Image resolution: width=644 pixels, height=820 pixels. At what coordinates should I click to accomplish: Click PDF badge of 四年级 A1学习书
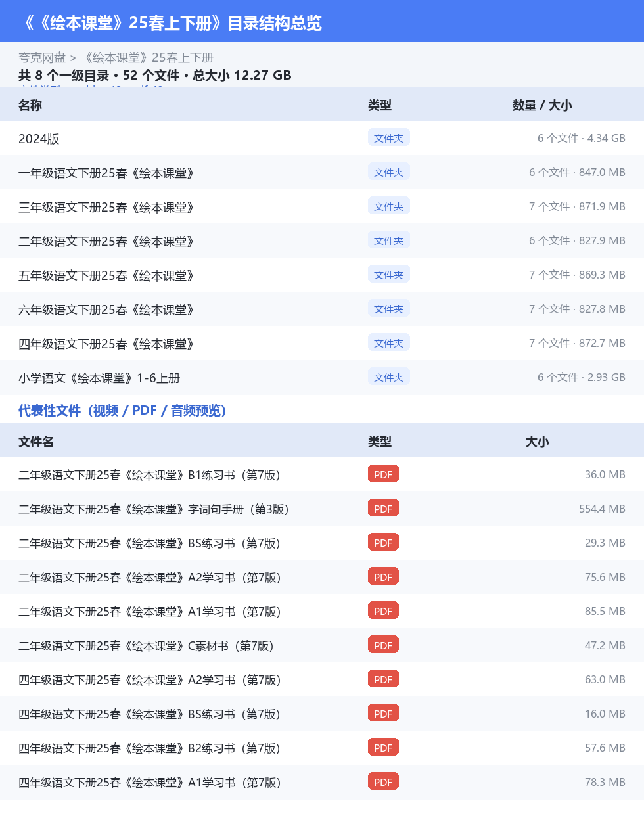[x=383, y=781]
